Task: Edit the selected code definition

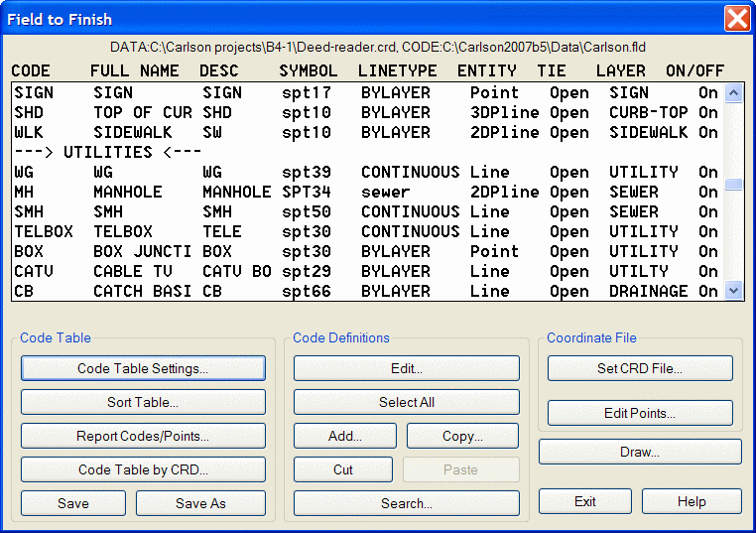Action: coord(407,368)
